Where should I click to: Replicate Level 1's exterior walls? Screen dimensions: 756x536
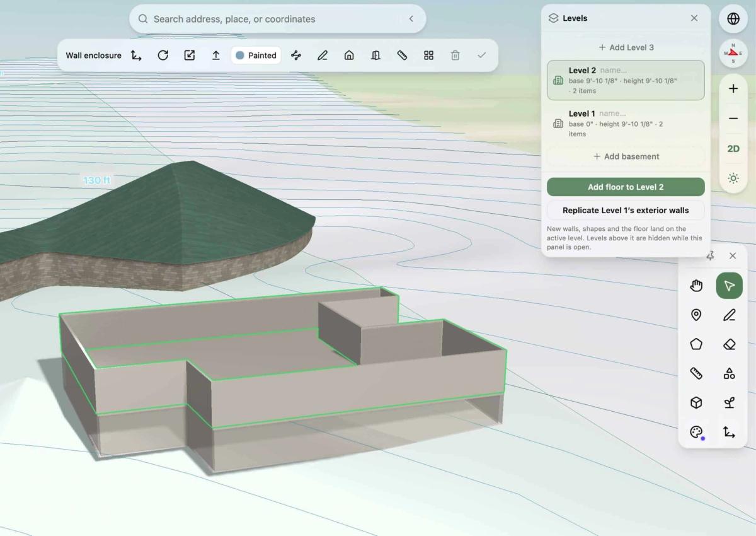coord(626,211)
